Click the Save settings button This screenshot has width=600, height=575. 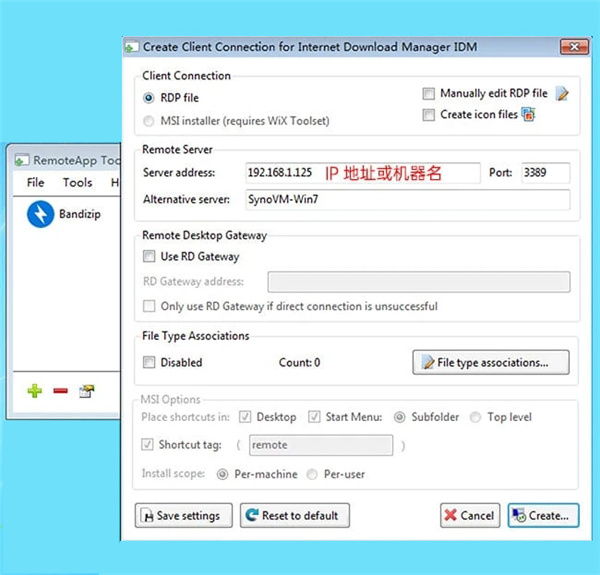184,515
